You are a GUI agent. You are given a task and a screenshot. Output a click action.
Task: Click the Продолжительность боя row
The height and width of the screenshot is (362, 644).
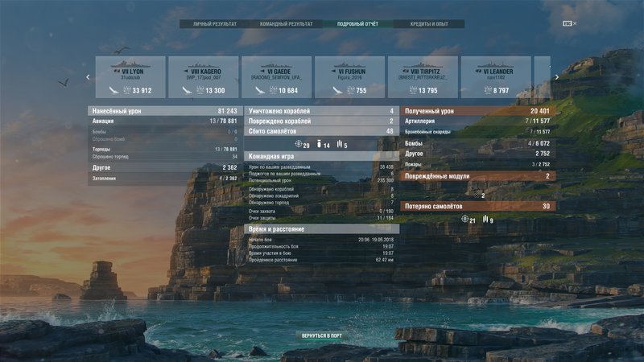point(320,246)
